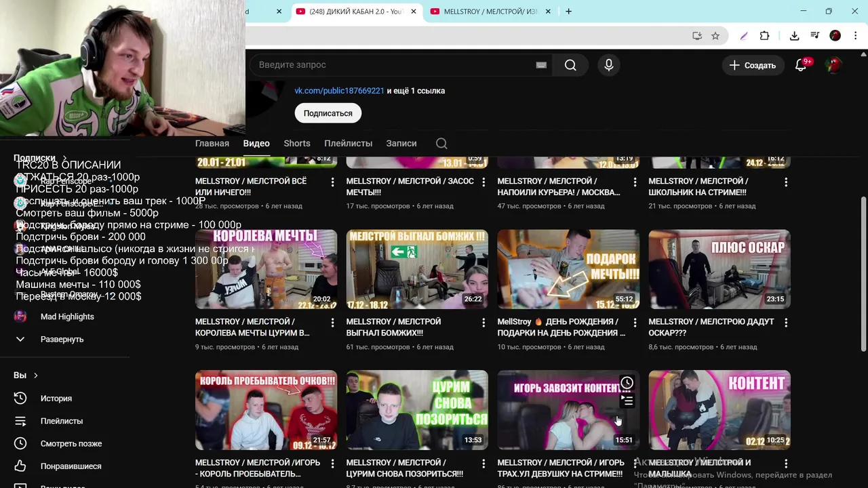Image resolution: width=868 pixels, height=488 pixels.
Task: Open the notifications bell
Action: (801, 65)
